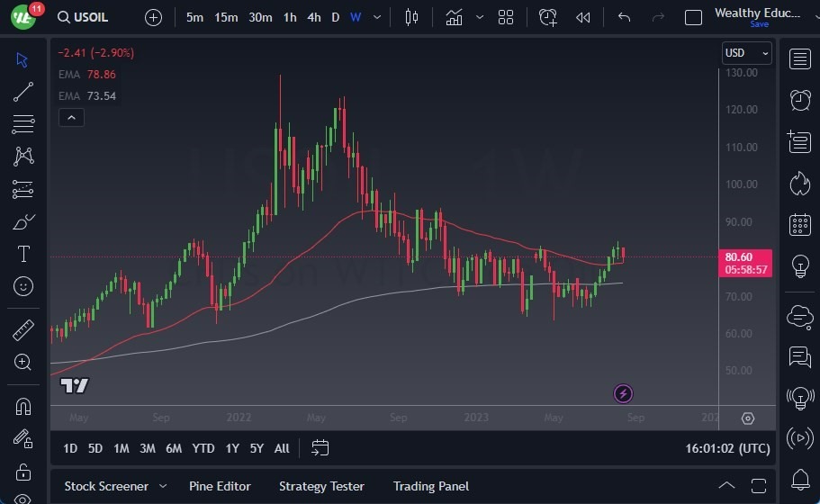Open the indicators menu
Viewport: 820px width, 504px height.
(x=454, y=17)
